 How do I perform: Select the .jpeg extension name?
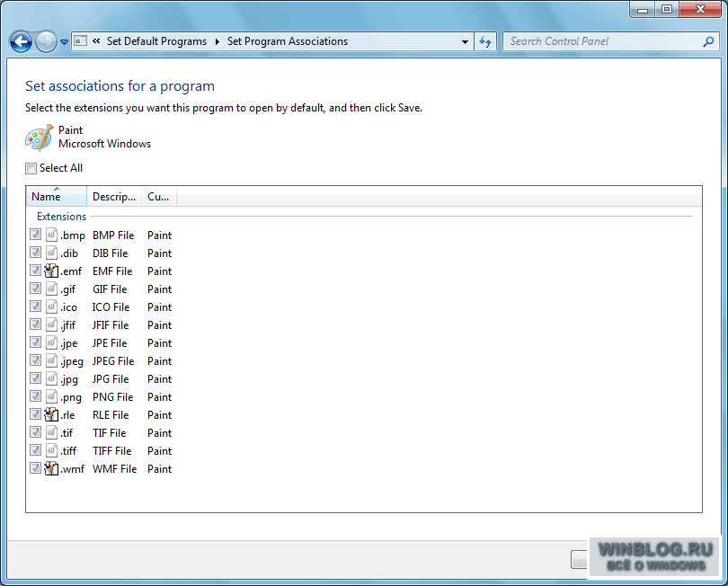coord(72,361)
